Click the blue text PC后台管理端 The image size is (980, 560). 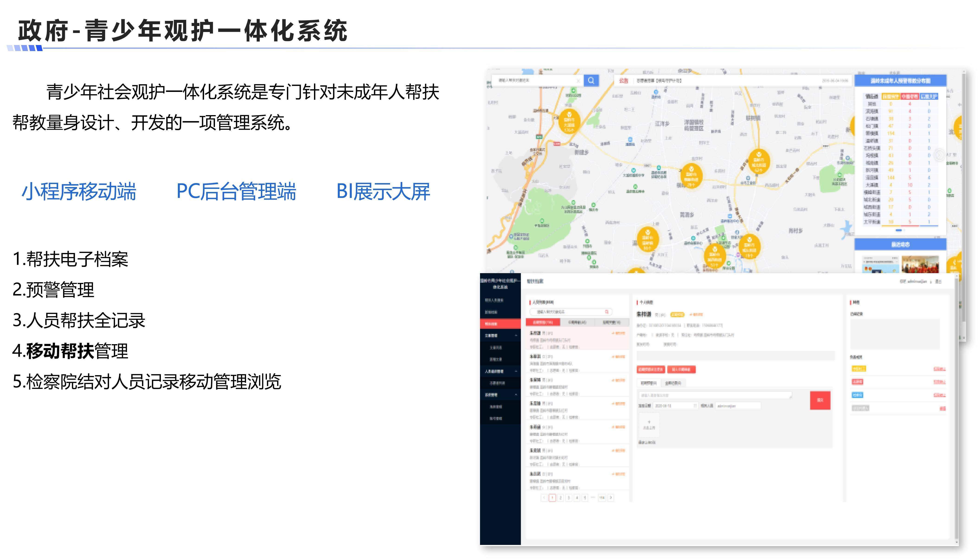236,191
